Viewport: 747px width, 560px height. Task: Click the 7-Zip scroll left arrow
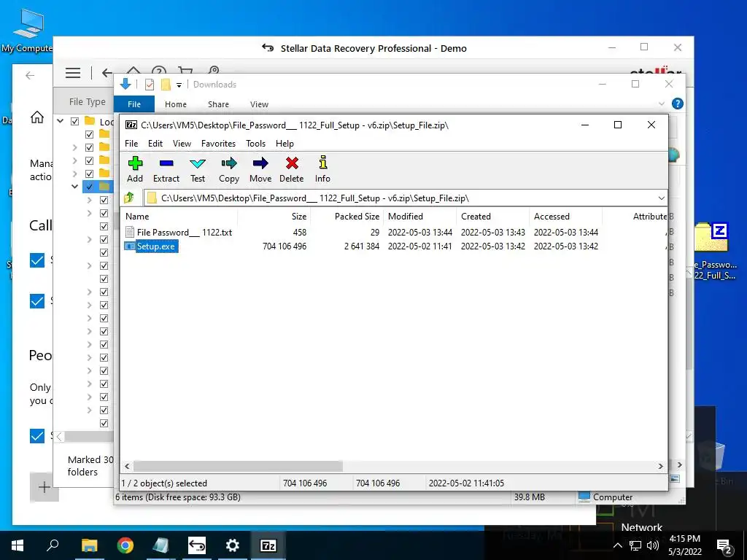127,466
